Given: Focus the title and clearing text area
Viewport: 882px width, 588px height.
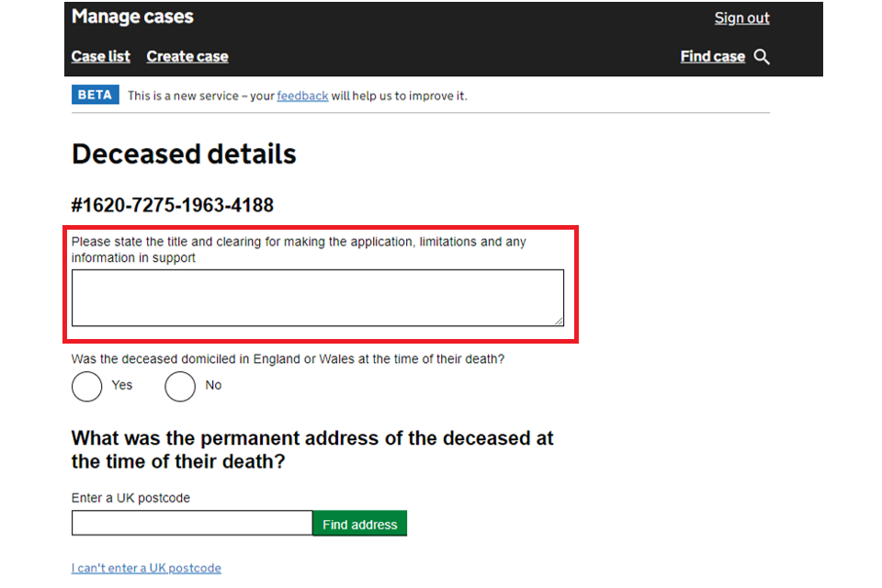Looking at the screenshot, I should [x=318, y=298].
